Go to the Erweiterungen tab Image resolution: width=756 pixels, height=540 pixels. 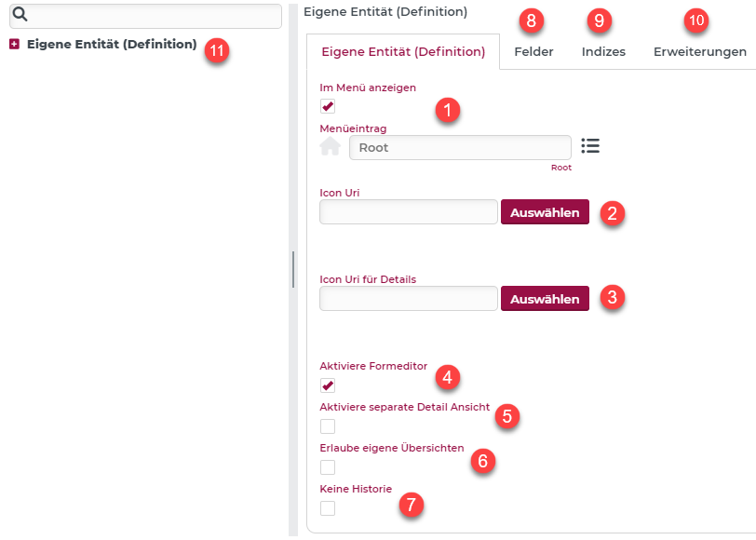[x=699, y=52]
